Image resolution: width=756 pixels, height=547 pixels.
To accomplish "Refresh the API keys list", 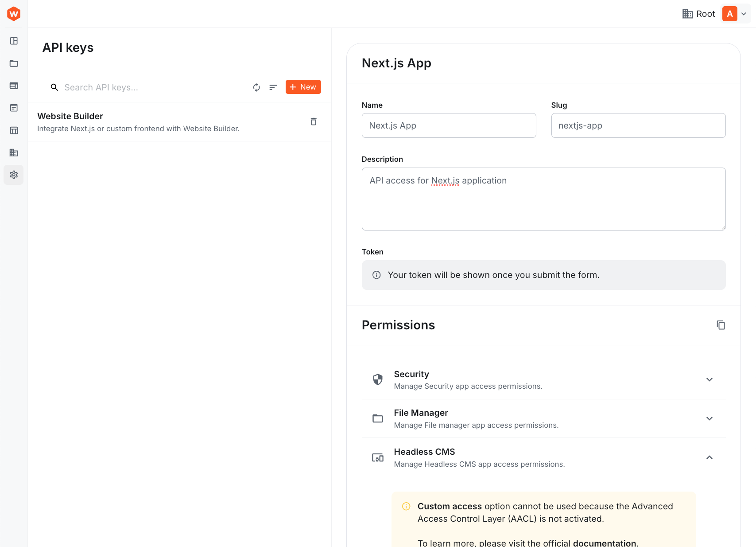I will coord(256,87).
